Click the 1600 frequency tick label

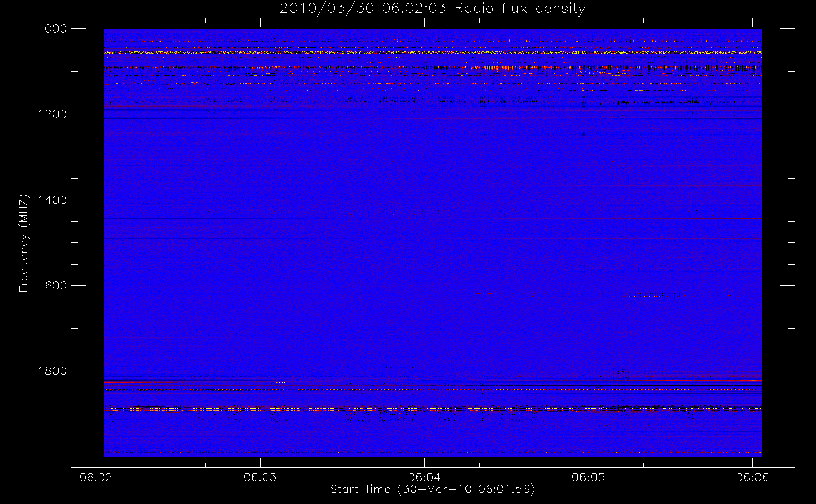point(52,286)
